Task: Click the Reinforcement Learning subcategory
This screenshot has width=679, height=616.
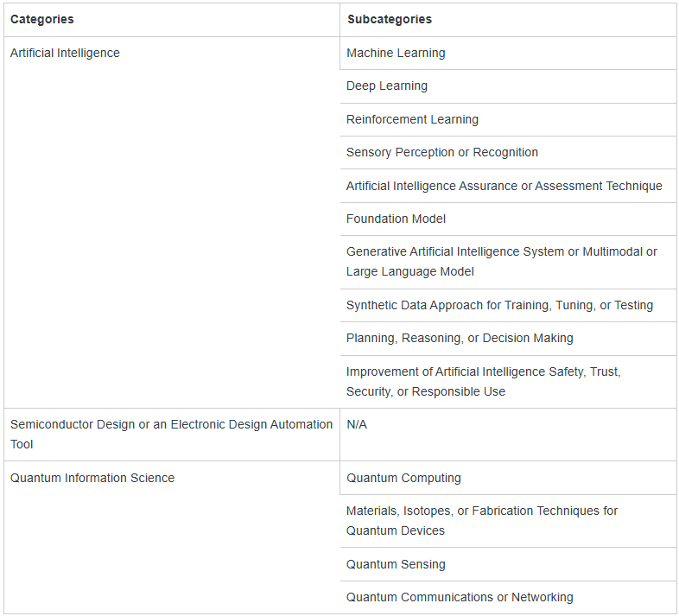Action: [412, 119]
